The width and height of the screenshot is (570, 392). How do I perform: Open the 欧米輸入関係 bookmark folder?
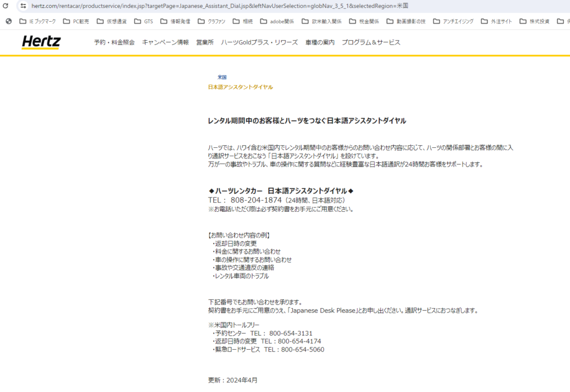pyautogui.click(x=322, y=22)
